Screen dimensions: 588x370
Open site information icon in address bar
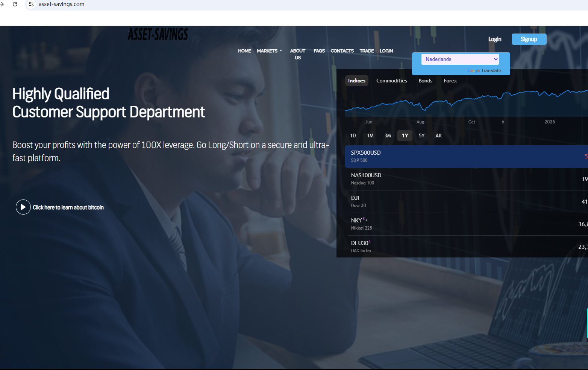coord(31,4)
